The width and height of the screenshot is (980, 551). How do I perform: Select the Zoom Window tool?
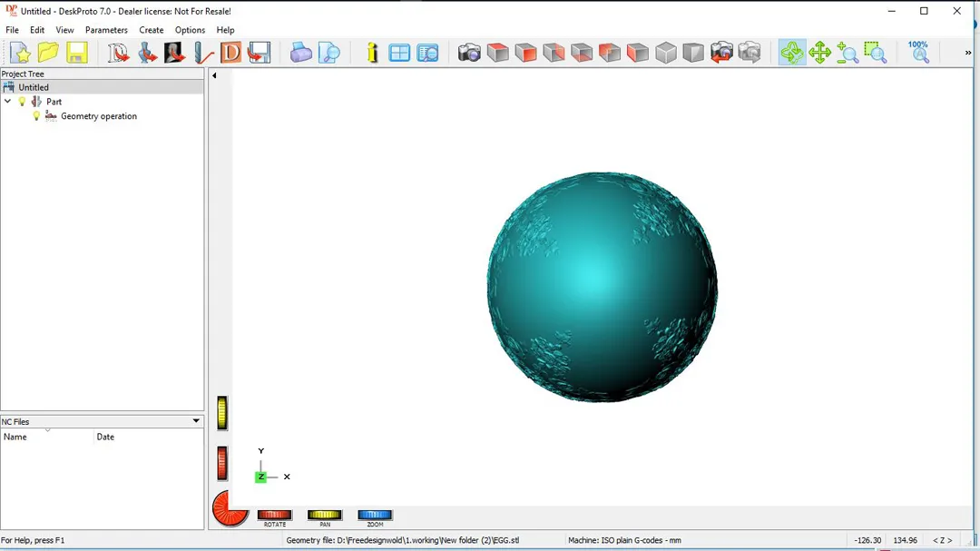(x=875, y=53)
